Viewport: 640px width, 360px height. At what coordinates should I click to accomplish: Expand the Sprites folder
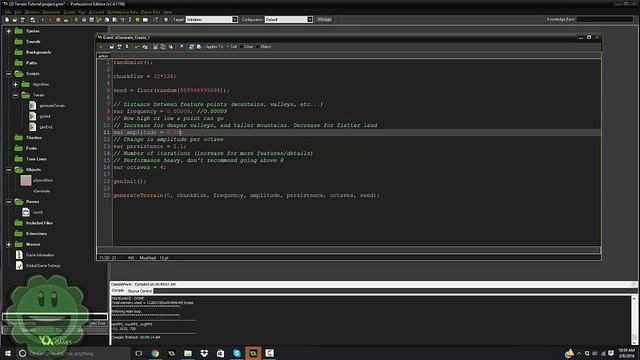[x=9, y=31]
